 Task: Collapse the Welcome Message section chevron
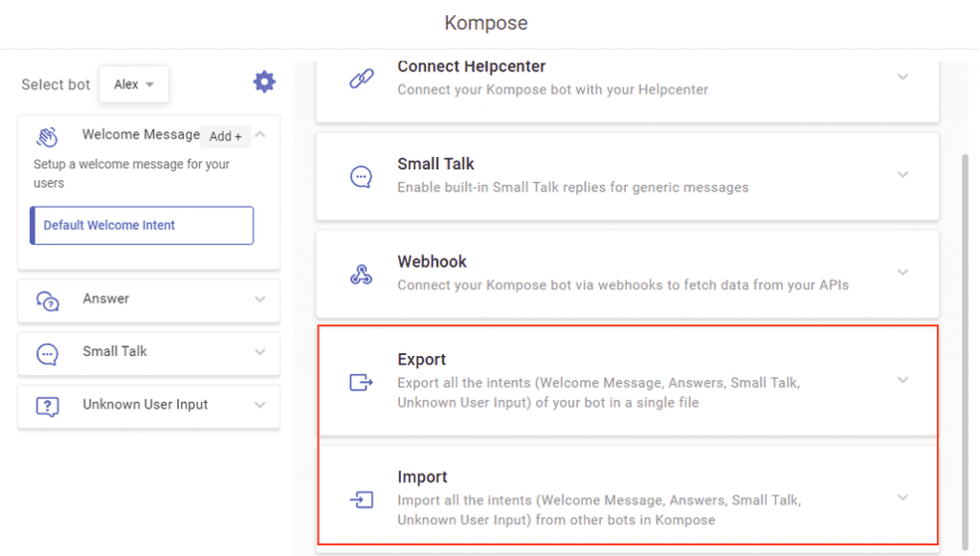260,134
